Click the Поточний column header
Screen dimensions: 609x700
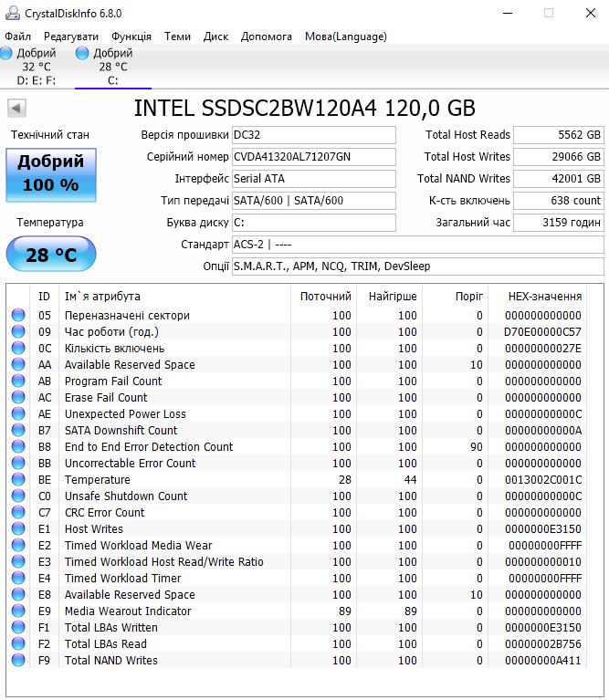coord(324,296)
